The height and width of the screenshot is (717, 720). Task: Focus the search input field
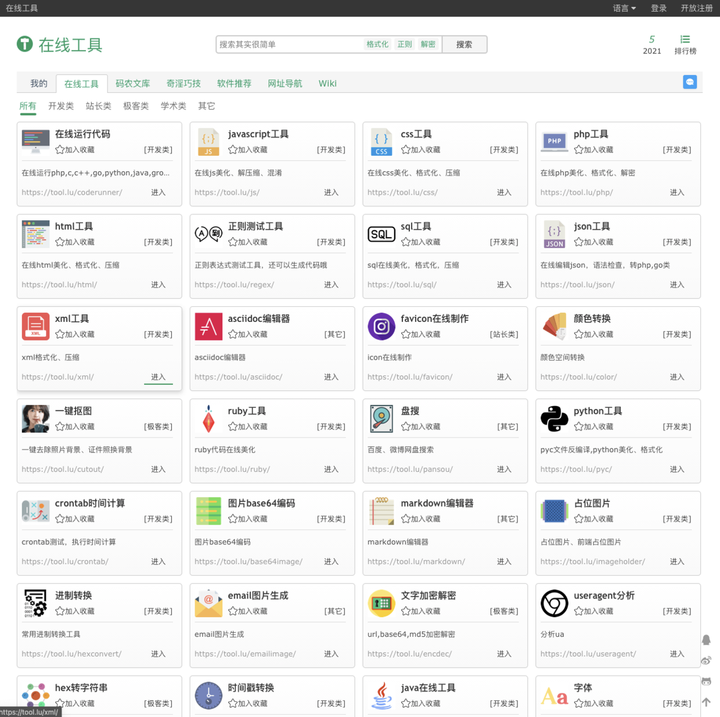coord(289,44)
